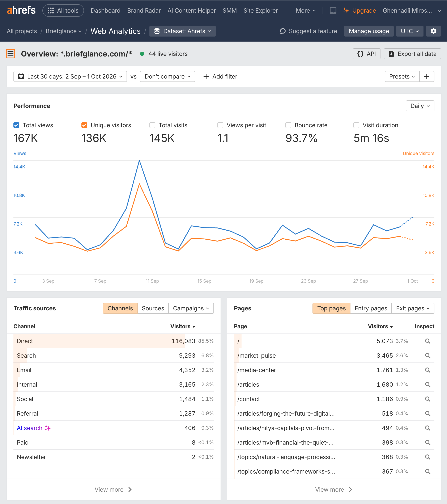Screen dimensions: 447x504
Task: Inspect the /articles page magnifier
Action: tap(427, 385)
